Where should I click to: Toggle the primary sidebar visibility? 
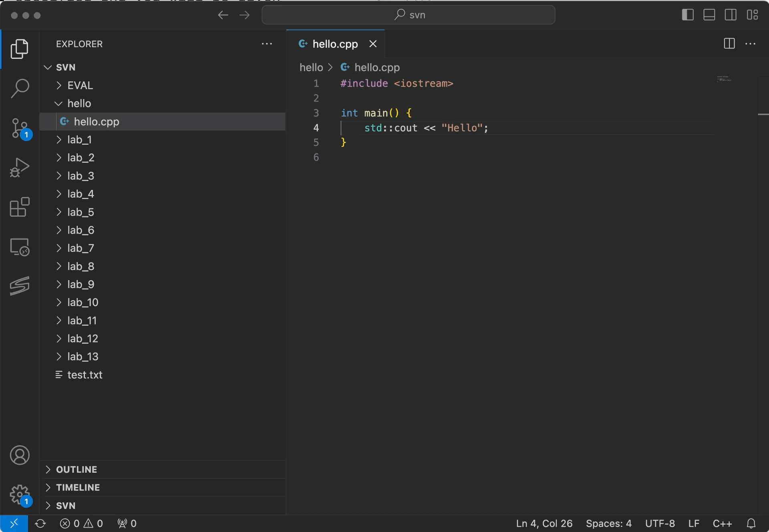(x=688, y=15)
